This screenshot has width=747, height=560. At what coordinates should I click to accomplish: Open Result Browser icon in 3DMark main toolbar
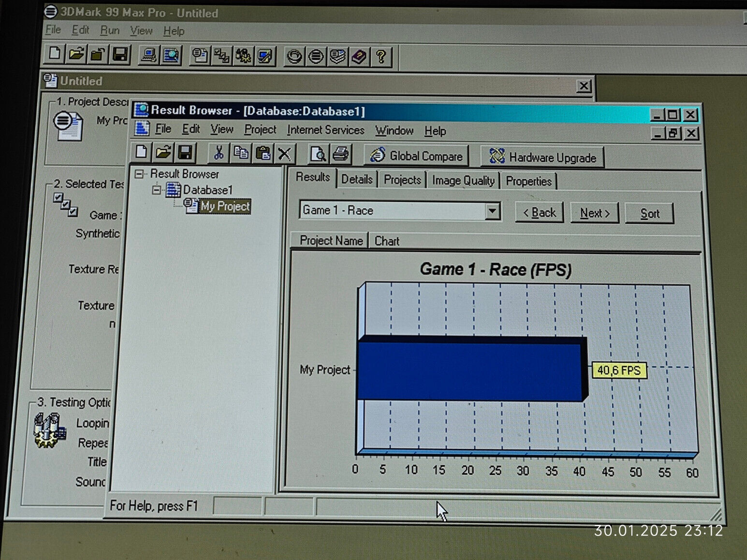171,56
